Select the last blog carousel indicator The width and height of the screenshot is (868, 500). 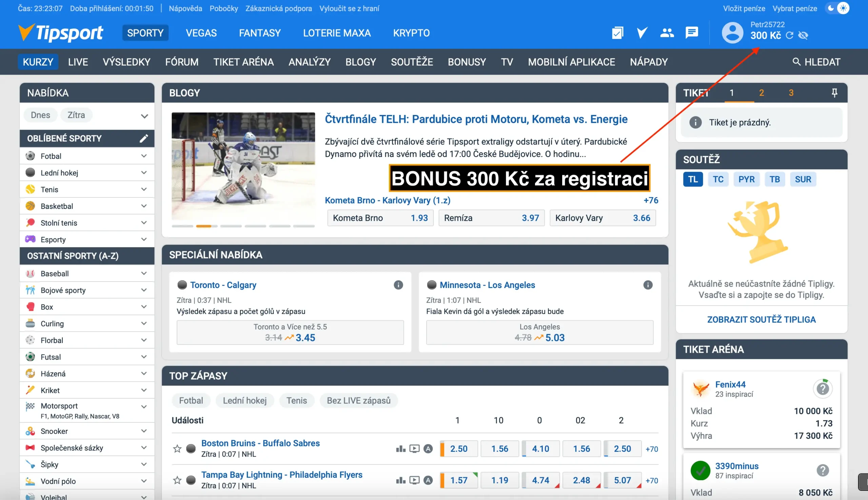coord(304,226)
